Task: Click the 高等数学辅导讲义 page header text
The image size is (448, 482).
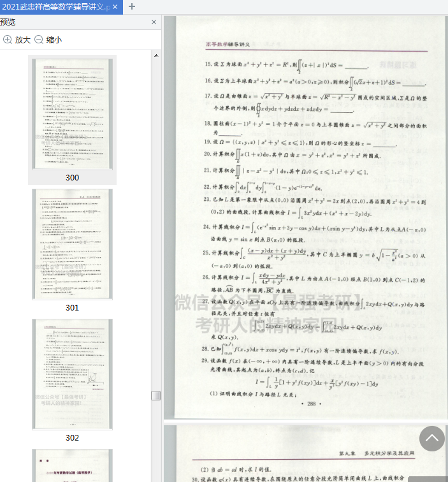Action: point(228,44)
